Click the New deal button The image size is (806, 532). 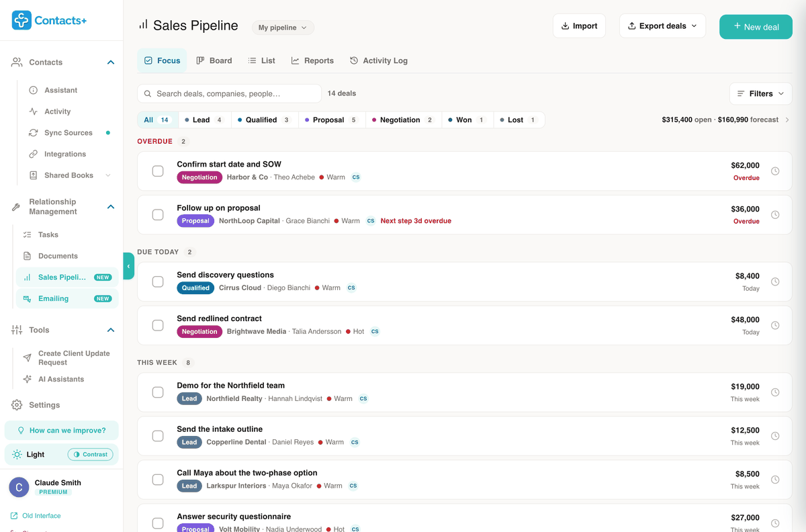click(756, 27)
